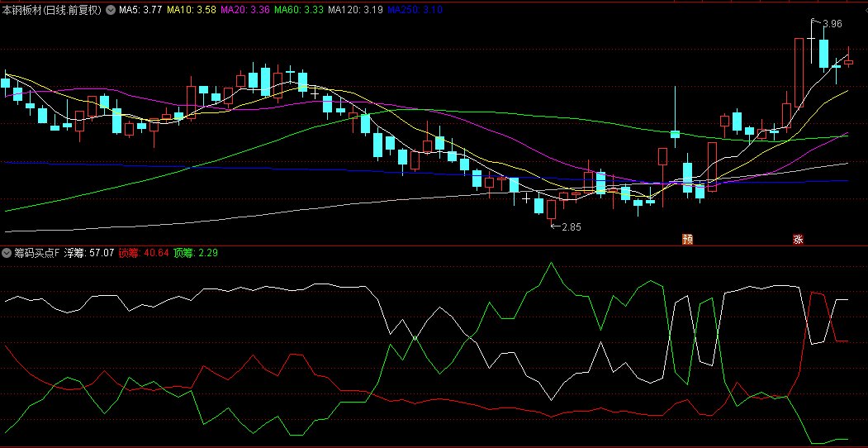Click the 浮筹: 57.07 value
Image resolution: width=868 pixels, height=448 pixels.
[89, 253]
